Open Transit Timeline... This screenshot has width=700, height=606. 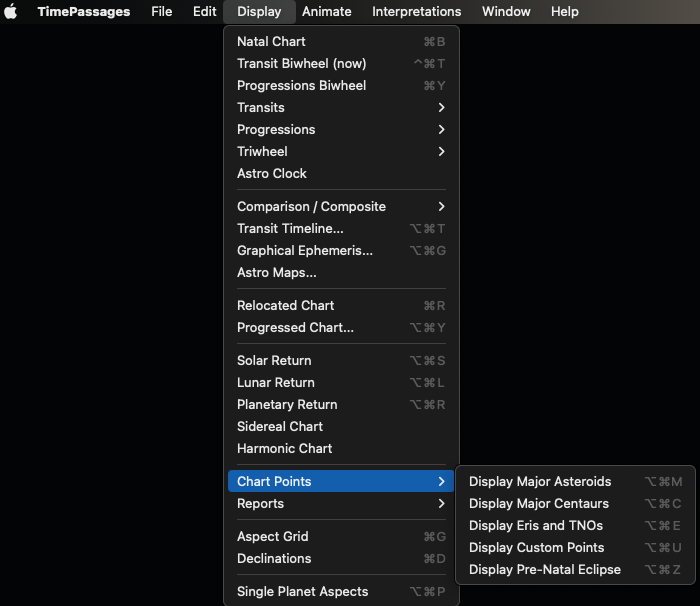[341, 229]
